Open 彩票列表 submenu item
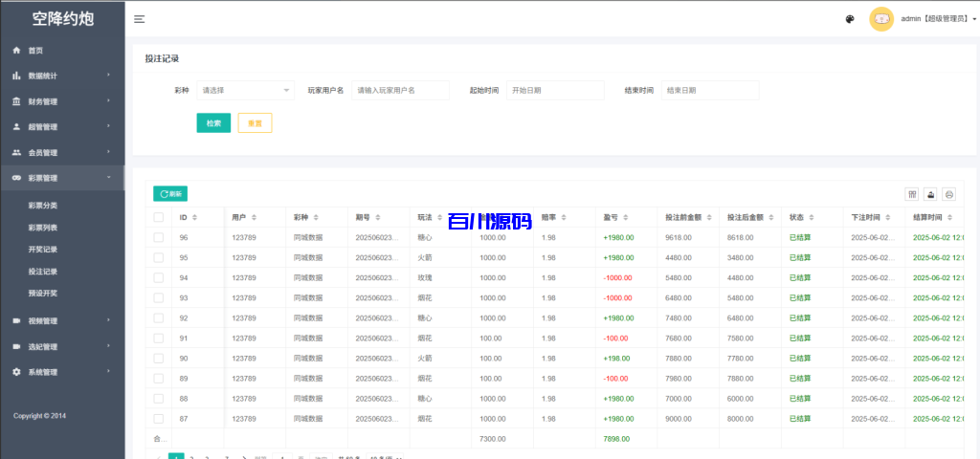 tap(43, 228)
